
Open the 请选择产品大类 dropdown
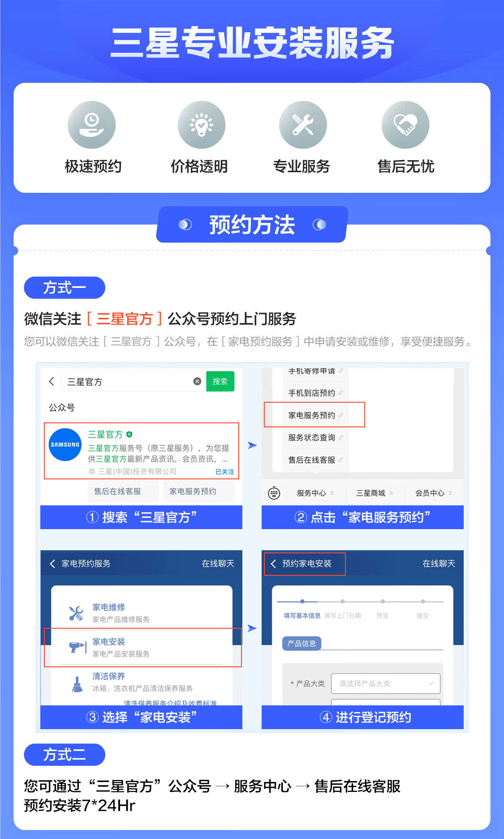(386, 683)
